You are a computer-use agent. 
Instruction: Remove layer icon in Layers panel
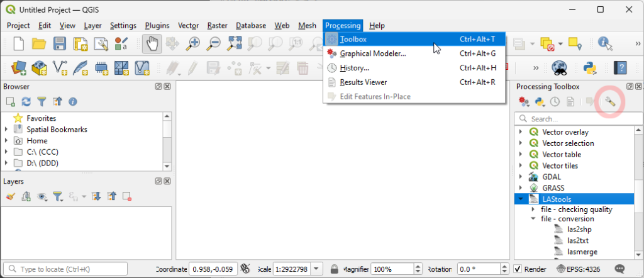coord(127,197)
